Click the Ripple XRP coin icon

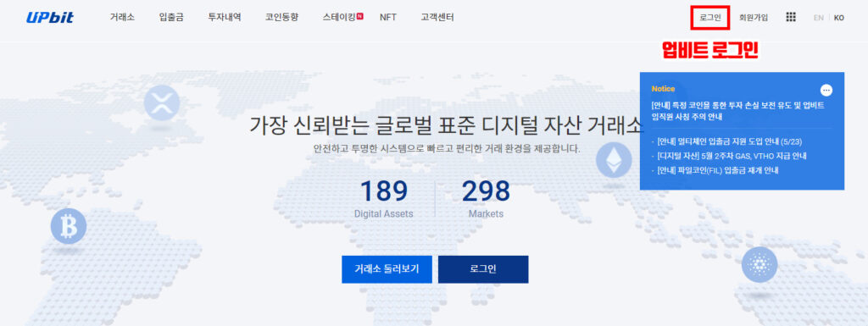[x=162, y=102]
